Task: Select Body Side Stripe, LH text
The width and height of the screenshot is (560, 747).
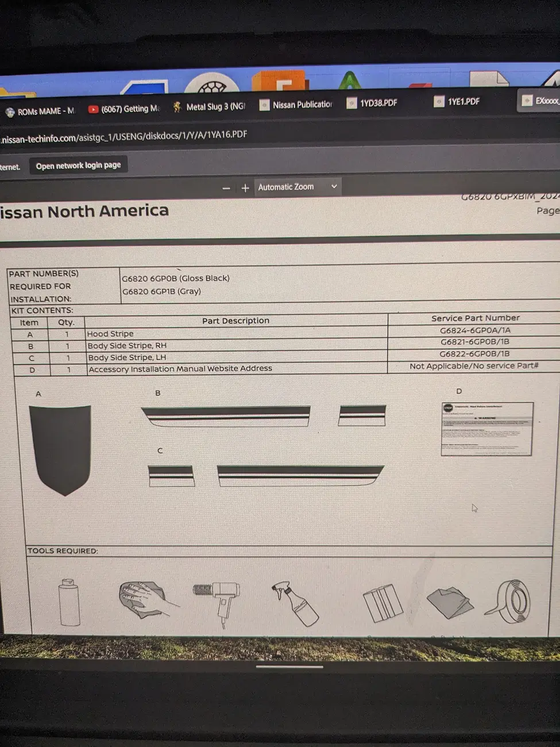Action: [127, 357]
